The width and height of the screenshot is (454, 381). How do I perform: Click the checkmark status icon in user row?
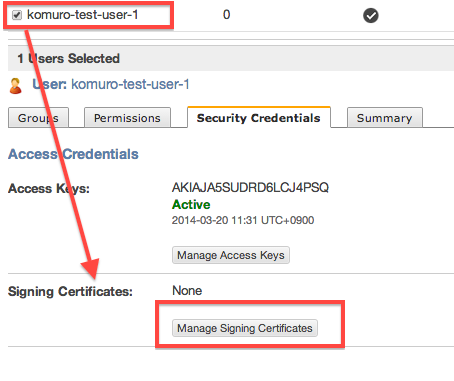point(370,15)
